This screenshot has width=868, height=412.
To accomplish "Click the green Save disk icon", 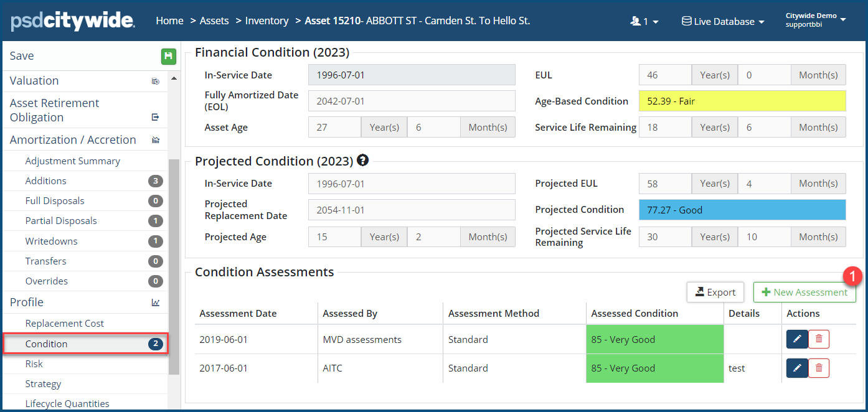I will tap(167, 57).
